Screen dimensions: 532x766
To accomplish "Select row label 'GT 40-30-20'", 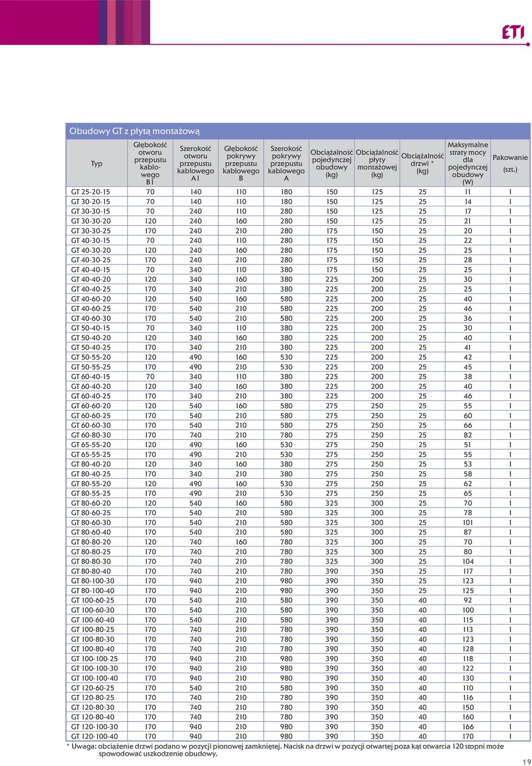I will click(91, 250).
